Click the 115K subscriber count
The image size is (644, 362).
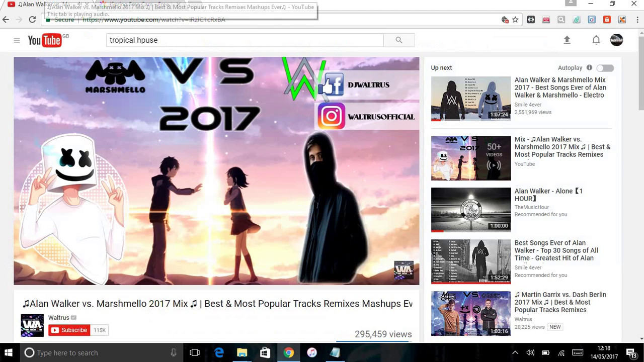100,330
